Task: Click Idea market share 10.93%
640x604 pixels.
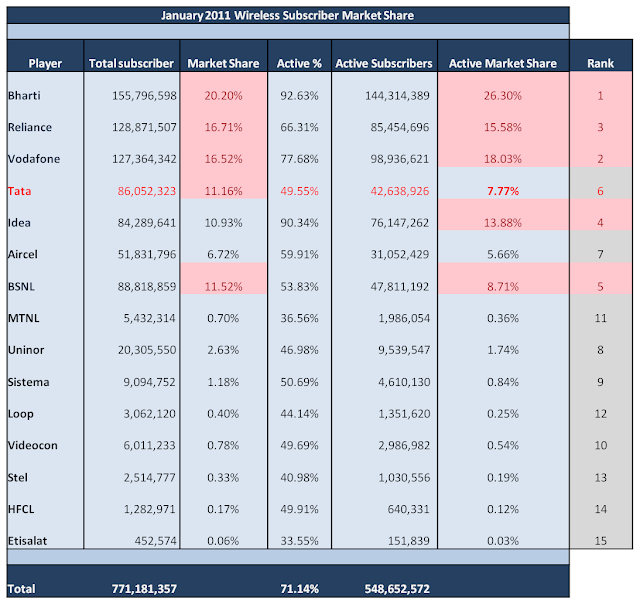Action: coord(223,223)
